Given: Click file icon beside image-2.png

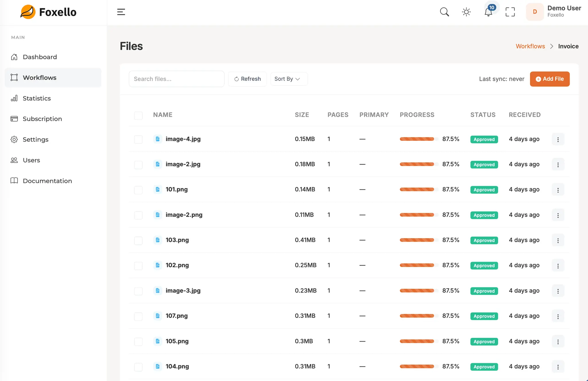Looking at the screenshot, I should (158, 215).
